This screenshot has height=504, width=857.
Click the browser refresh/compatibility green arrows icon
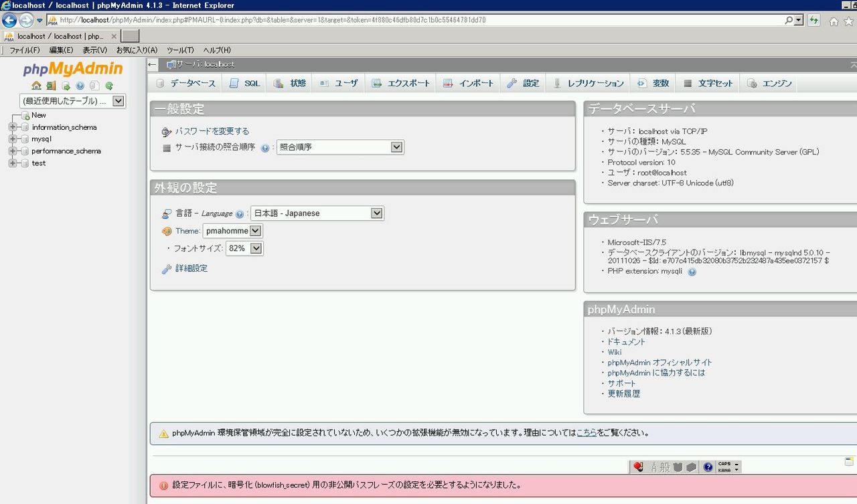tap(814, 20)
